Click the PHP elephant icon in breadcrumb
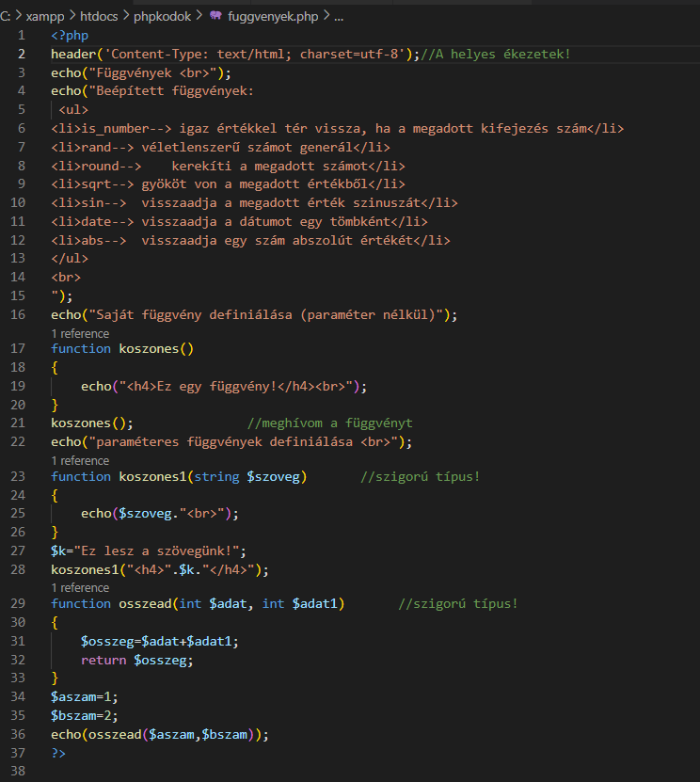700x782 pixels. coord(216,17)
